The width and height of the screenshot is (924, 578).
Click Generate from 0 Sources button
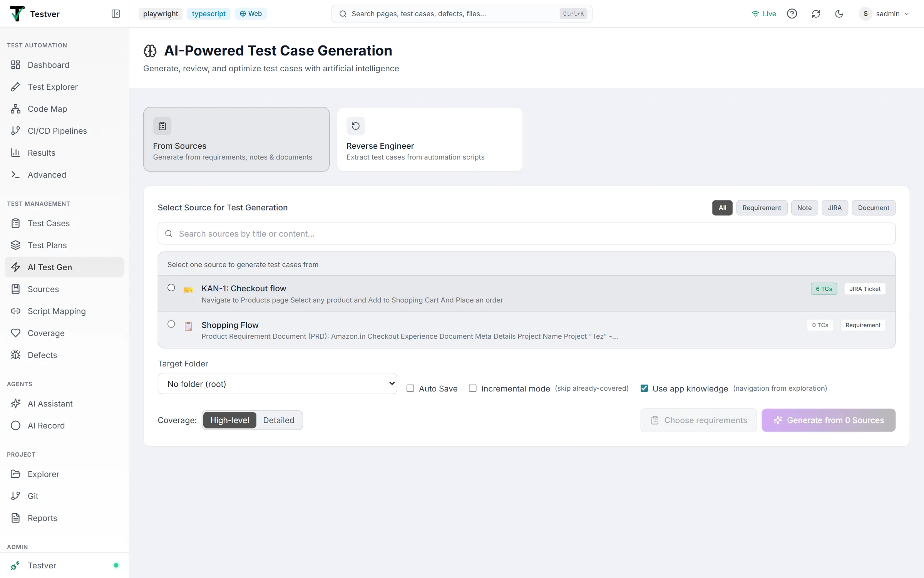[829, 420]
